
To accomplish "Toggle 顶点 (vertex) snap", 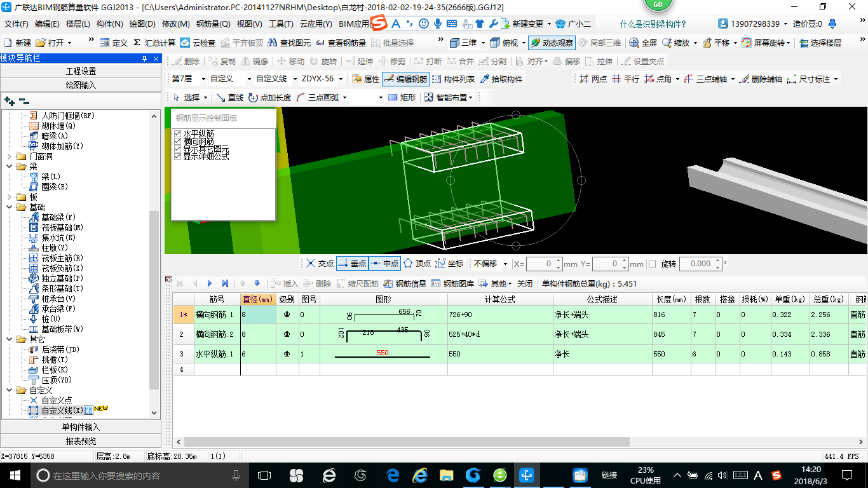I will click(x=417, y=263).
